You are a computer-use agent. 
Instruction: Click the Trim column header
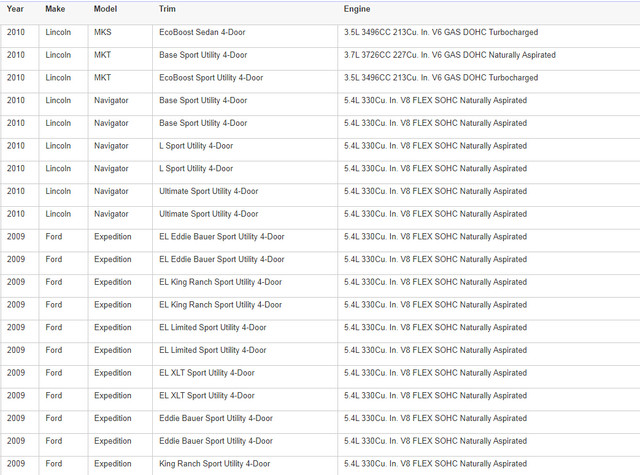167,9
